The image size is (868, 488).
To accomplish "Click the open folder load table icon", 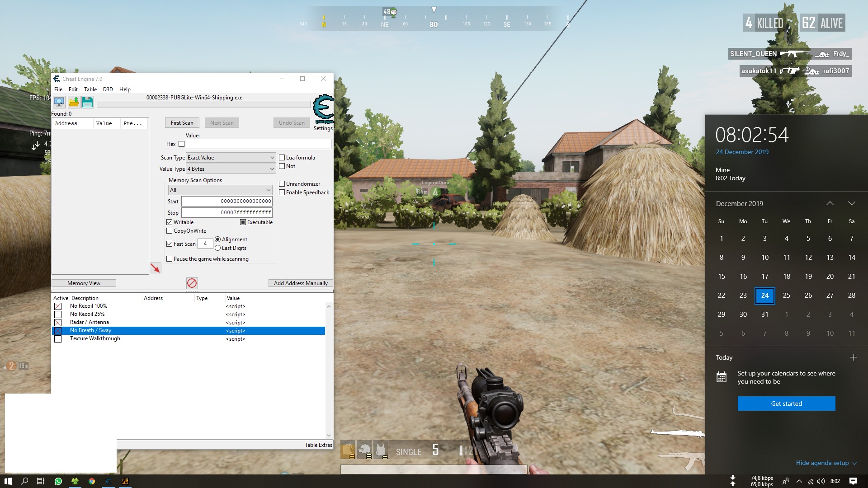I will point(73,102).
